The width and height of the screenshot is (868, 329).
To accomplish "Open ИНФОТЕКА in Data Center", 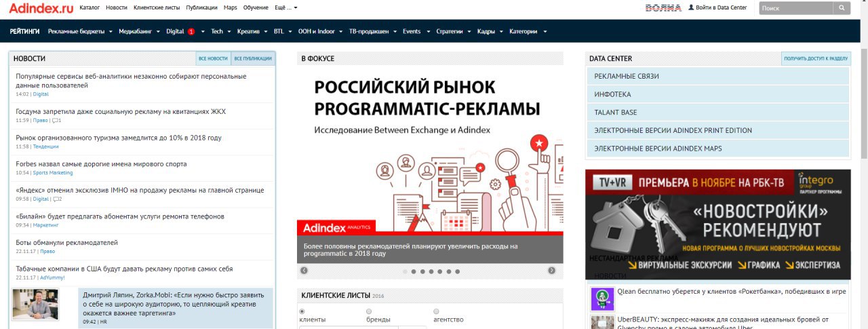I will (718, 94).
